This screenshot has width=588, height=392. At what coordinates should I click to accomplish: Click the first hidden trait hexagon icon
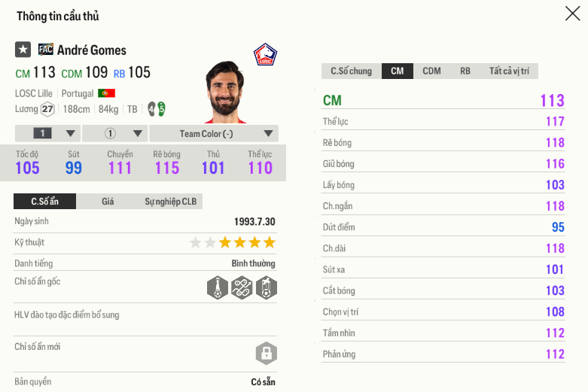tap(217, 287)
